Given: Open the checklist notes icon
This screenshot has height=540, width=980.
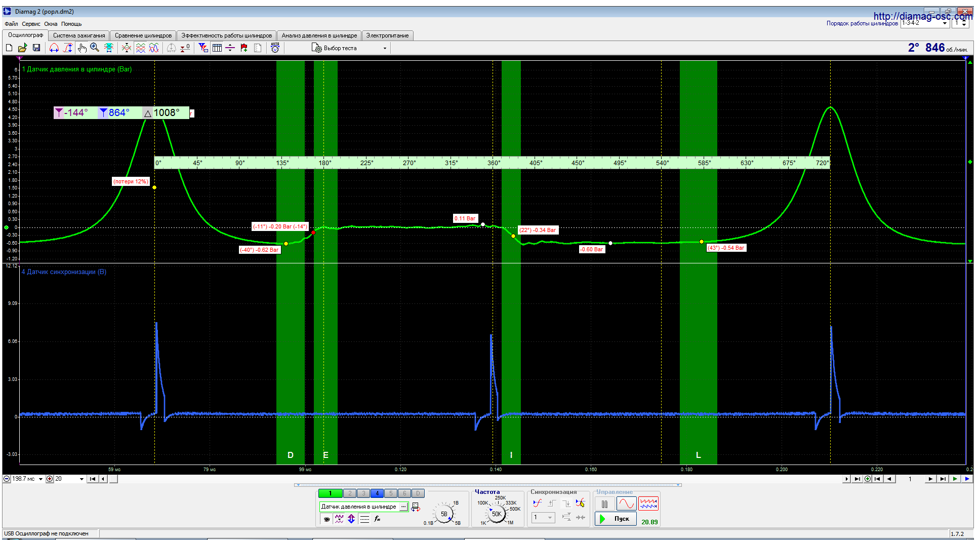Looking at the screenshot, I should point(258,48).
